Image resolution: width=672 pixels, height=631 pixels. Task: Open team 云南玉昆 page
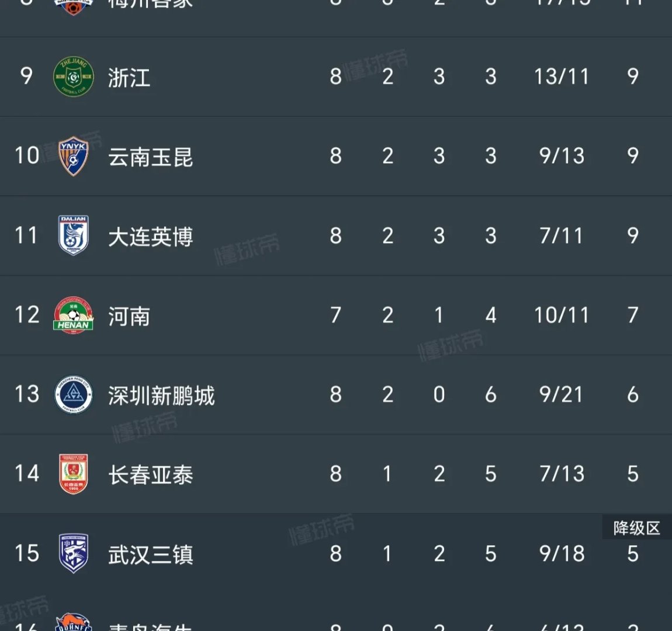[x=150, y=157]
